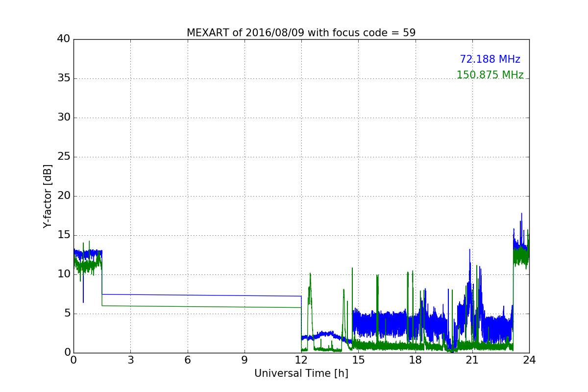Select the 72.188 MHz legend label
The height and width of the screenshot is (392, 588).
pos(490,59)
